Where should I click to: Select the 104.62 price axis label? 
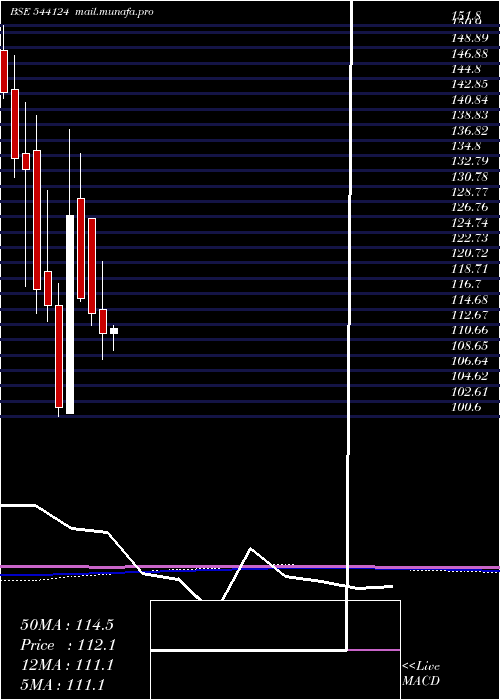[x=470, y=376]
